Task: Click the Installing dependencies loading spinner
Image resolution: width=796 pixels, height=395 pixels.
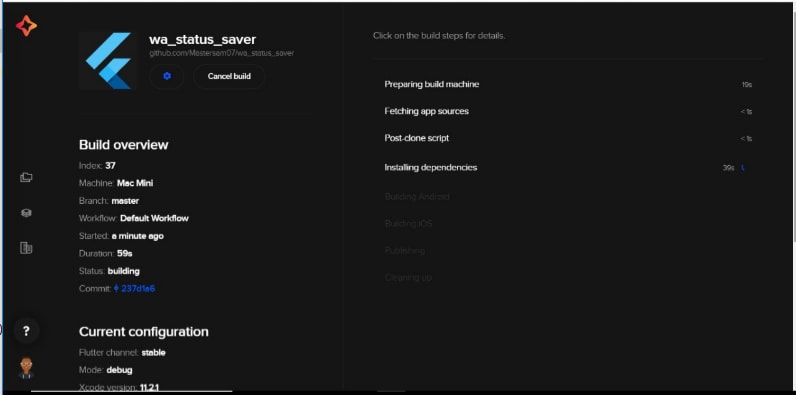Action: click(x=743, y=168)
